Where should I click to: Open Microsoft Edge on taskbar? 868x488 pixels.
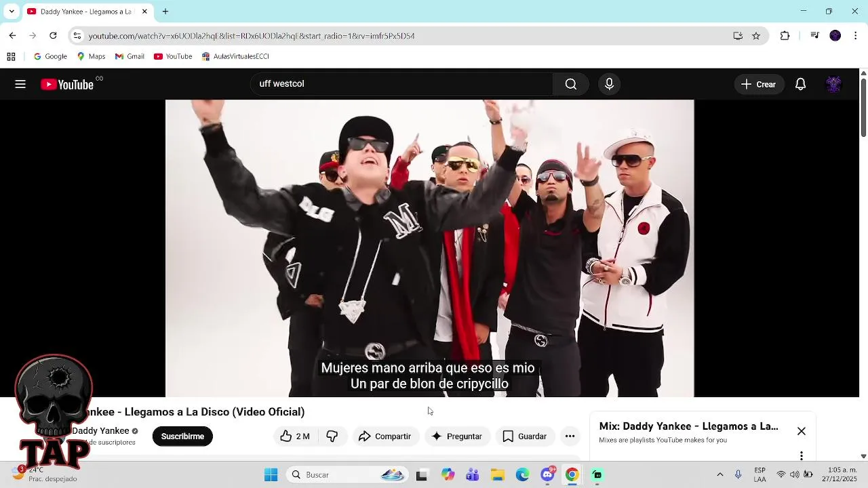523,475
